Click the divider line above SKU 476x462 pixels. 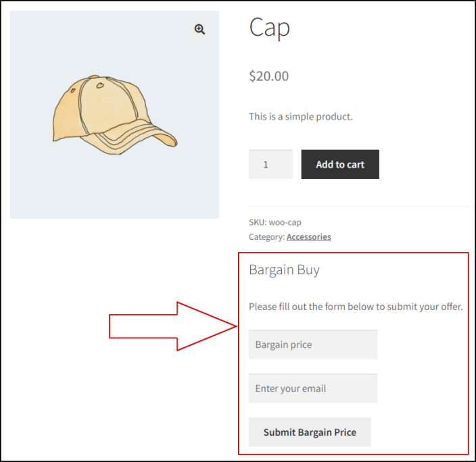[x=358, y=206]
